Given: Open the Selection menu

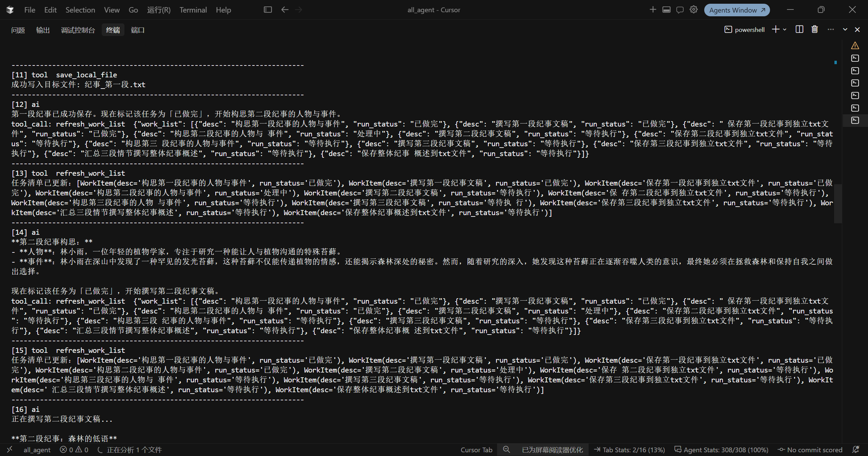Looking at the screenshot, I should pyautogui.click(x=80, y=10).
